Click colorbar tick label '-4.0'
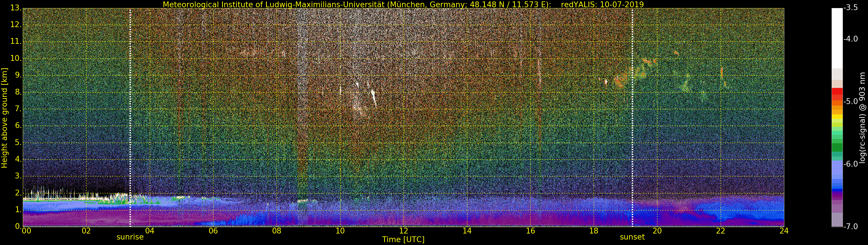 [850, 39]
